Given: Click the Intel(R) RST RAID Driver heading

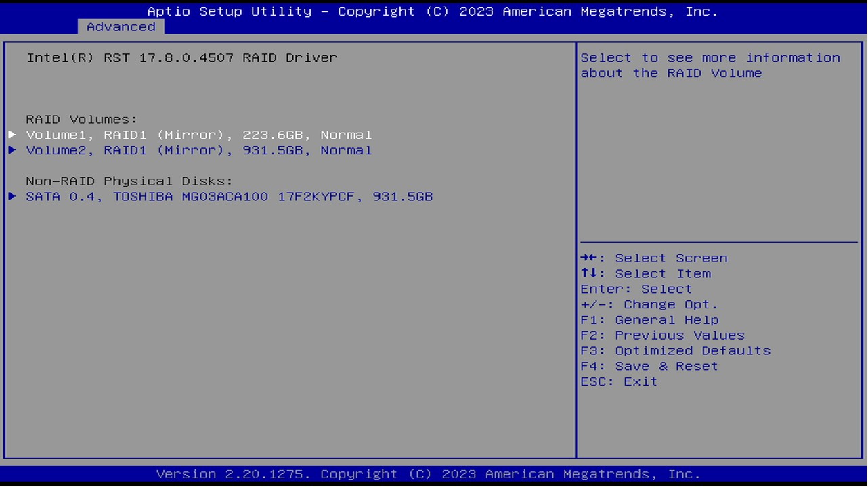Looking at the screenshot, I should 181,58.
